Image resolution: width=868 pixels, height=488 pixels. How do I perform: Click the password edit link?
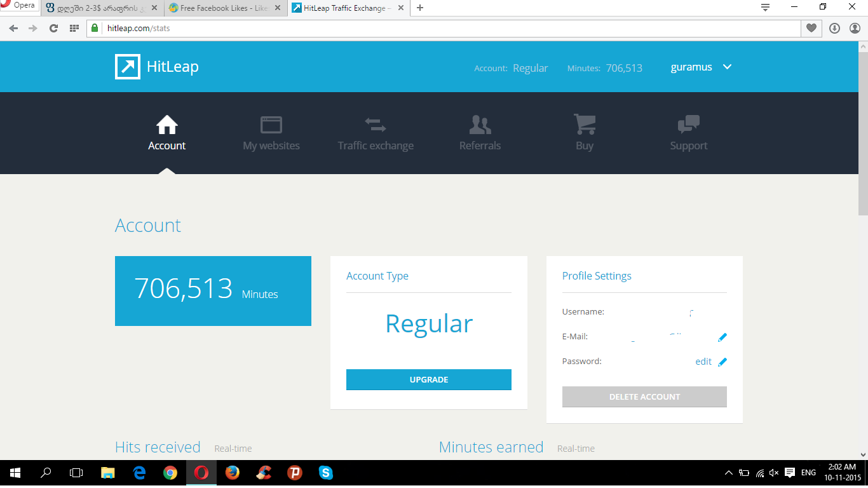click(x=703, y=362)
